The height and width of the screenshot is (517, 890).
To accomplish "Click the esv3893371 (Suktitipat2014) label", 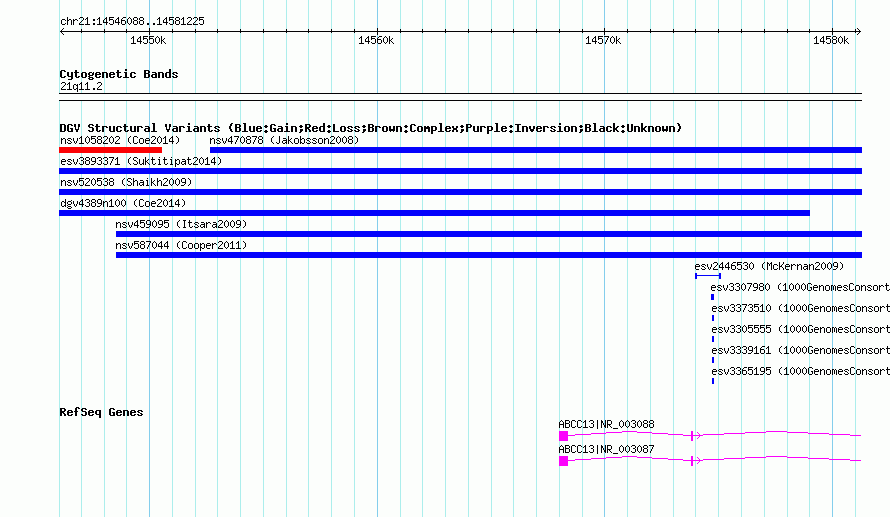I will click(141, 161).
